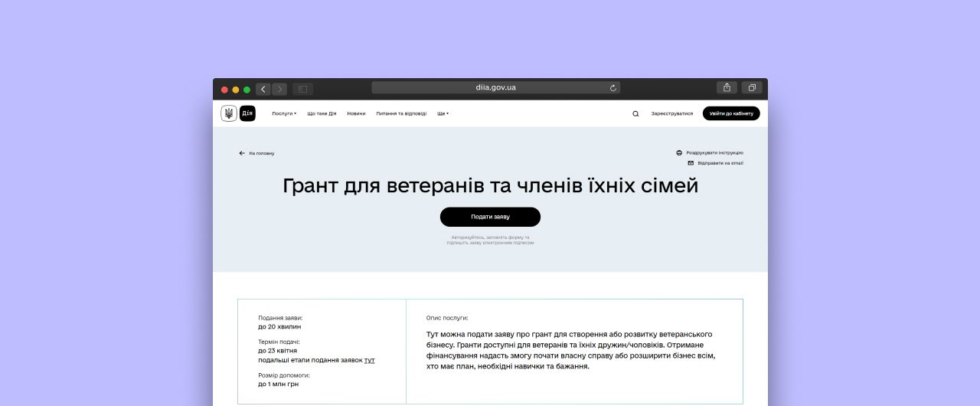Show all tabs overview in browser
Viewport: 980px width, 406px height.
(x=752, y=88)
